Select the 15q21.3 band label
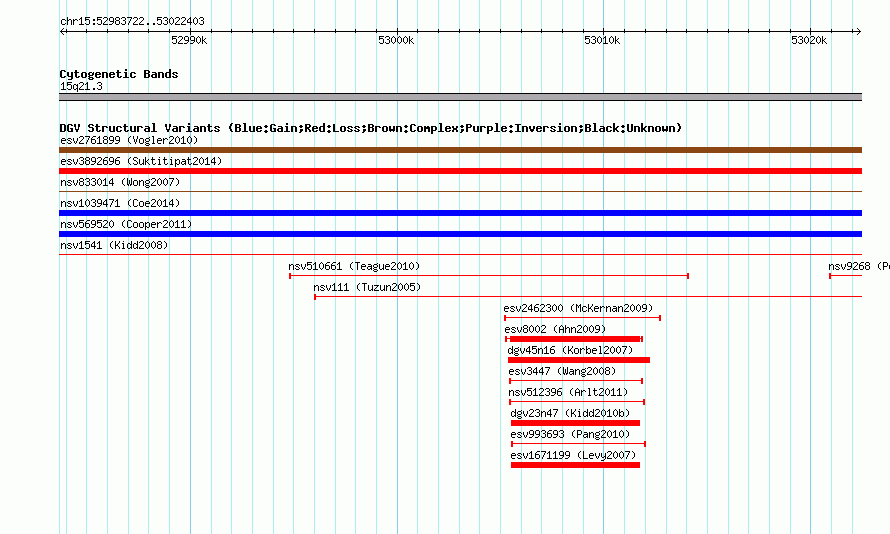Viewport: 890px width, 534px height. (x=81, y=86)
